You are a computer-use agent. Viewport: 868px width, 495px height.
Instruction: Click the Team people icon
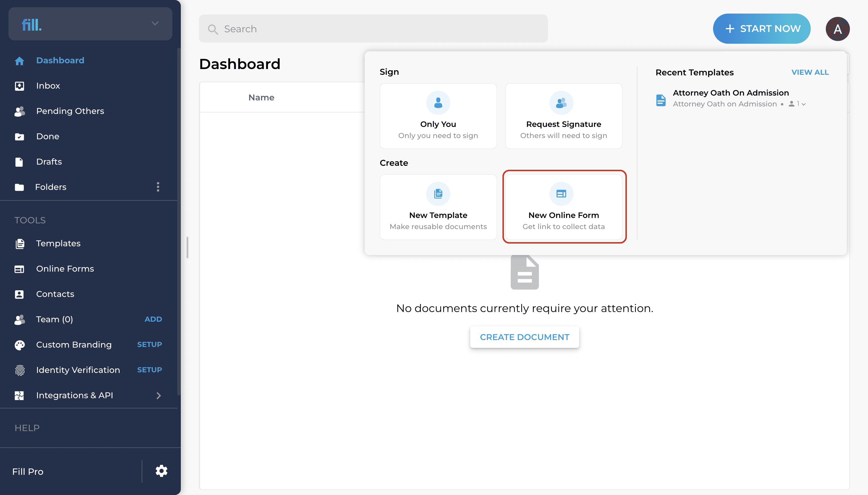pyautogui.click(x=19, y=320)
